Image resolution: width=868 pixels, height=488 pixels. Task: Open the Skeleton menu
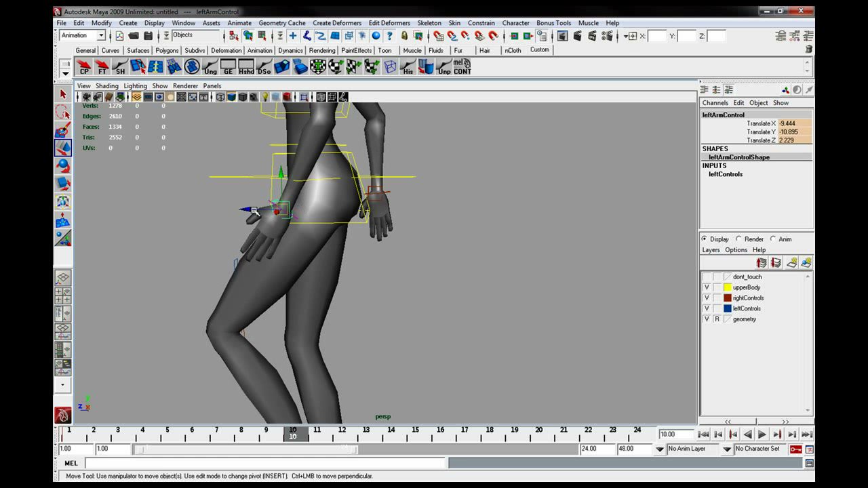[429, 23]
